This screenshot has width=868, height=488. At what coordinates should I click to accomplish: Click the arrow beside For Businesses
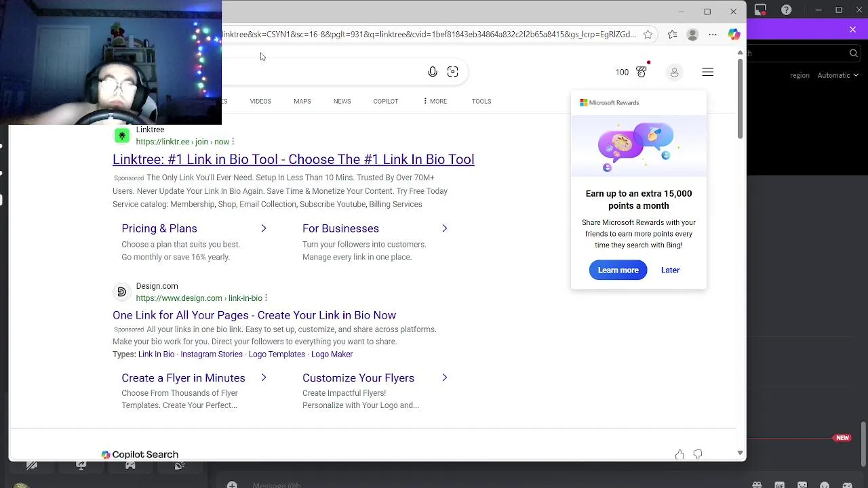point(445,228)
